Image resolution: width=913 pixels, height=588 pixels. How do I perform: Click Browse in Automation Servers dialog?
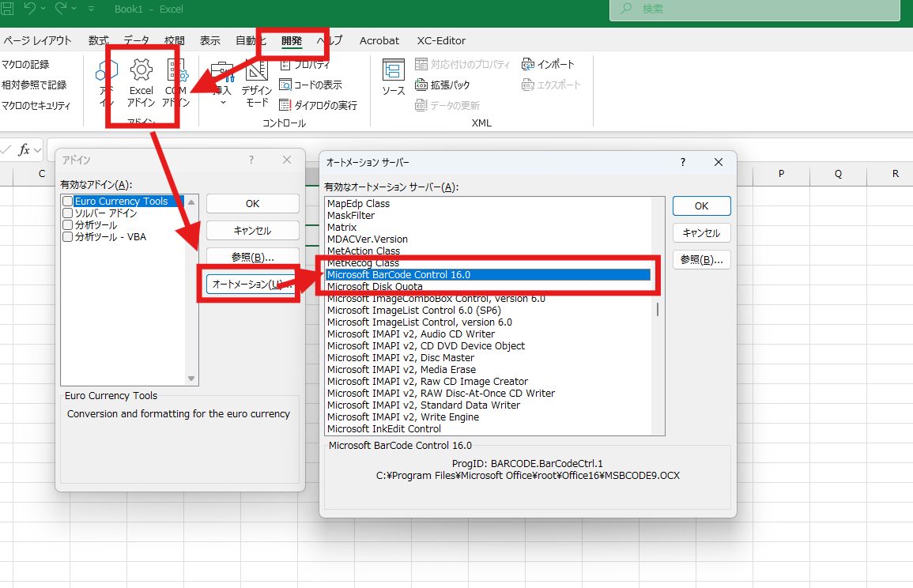pos(702,260)
